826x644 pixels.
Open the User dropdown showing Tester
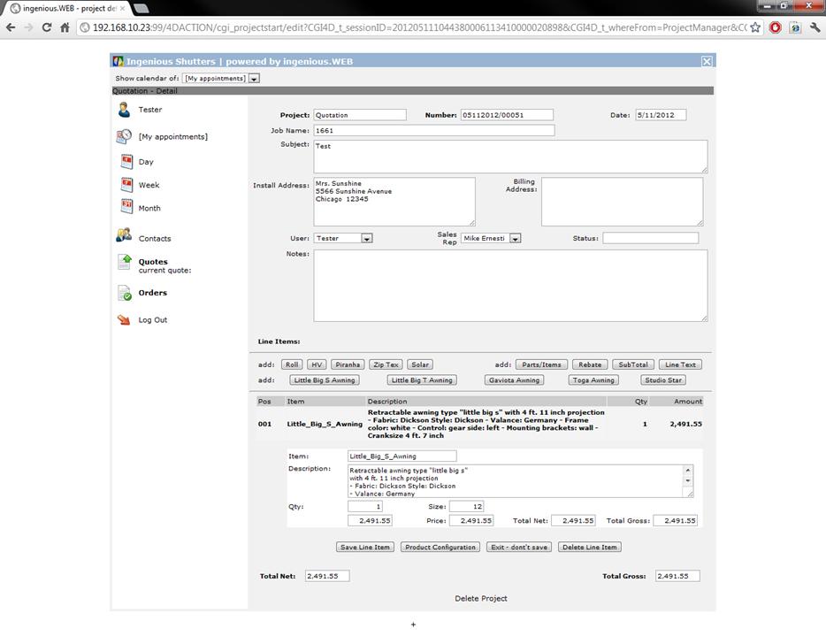coord(367,238)
